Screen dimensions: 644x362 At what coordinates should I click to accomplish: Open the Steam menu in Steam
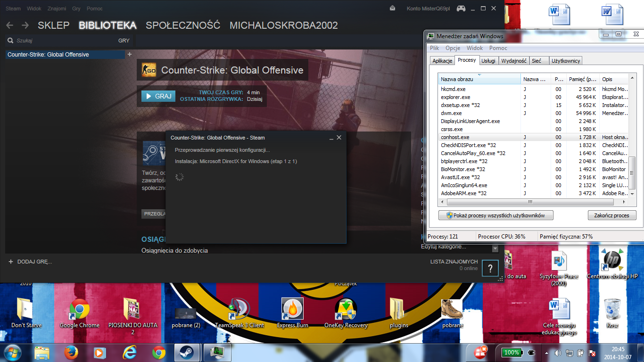coord(13,8)
